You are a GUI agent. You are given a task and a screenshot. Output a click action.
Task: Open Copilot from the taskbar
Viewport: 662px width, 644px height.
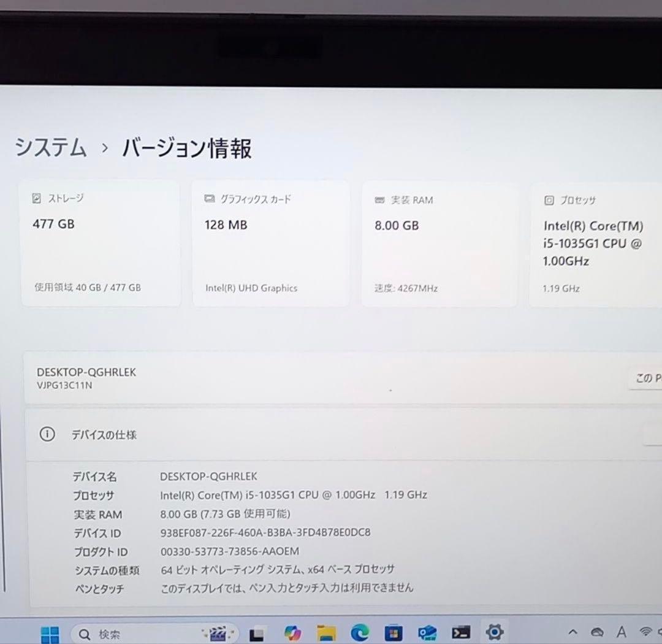(292, 632)
